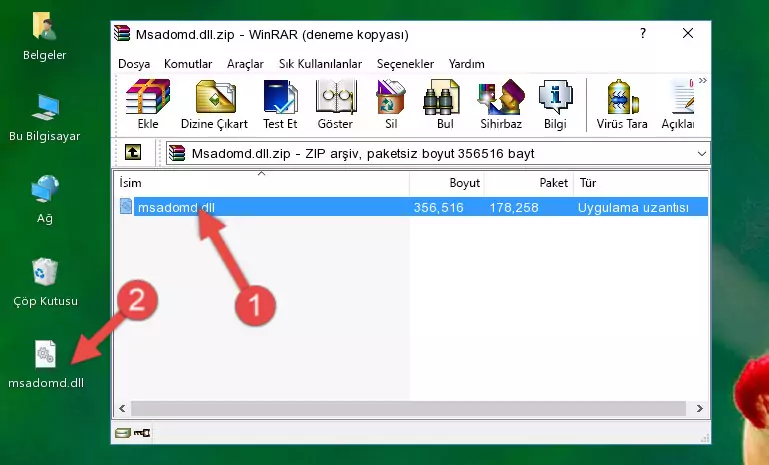Click the 178,258 packed size value

[514, 207]
